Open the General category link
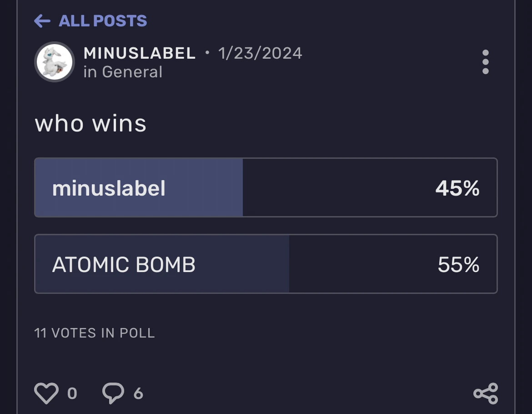Viewport: 532px width, 414px height. 132,72
